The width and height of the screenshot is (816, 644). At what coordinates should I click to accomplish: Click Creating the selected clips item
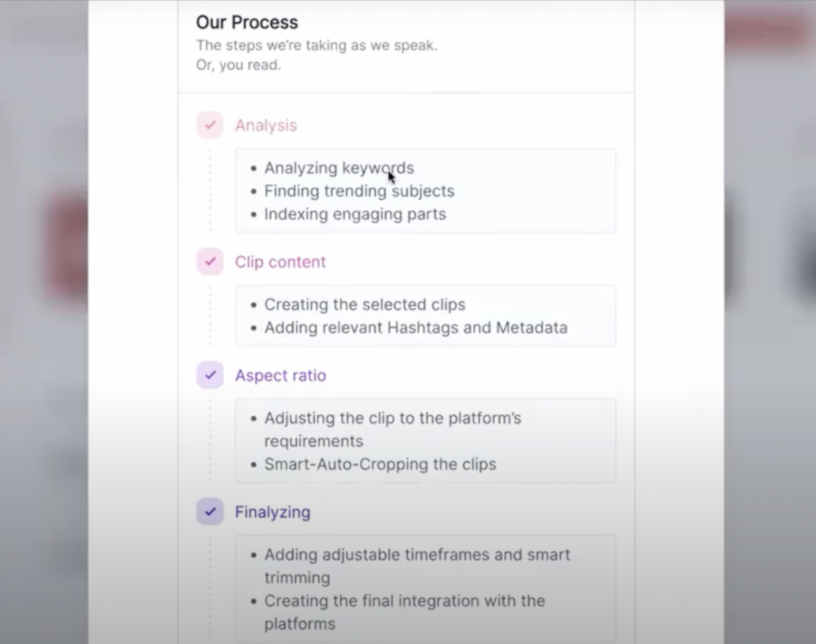click(365, 304)
